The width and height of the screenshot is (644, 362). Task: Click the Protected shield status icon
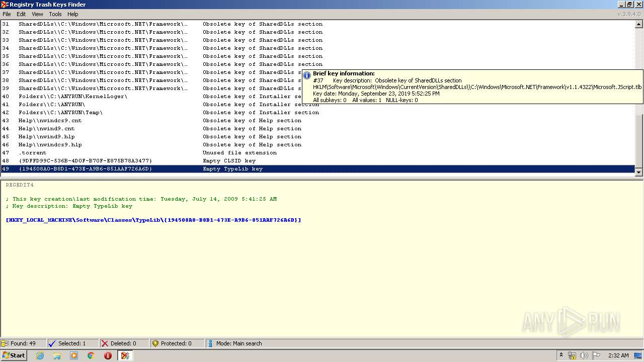pyautogui.click(x=155, y=343)
